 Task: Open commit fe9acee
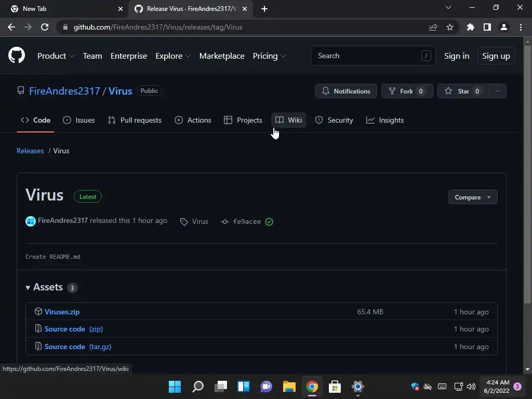pos(247,221)
